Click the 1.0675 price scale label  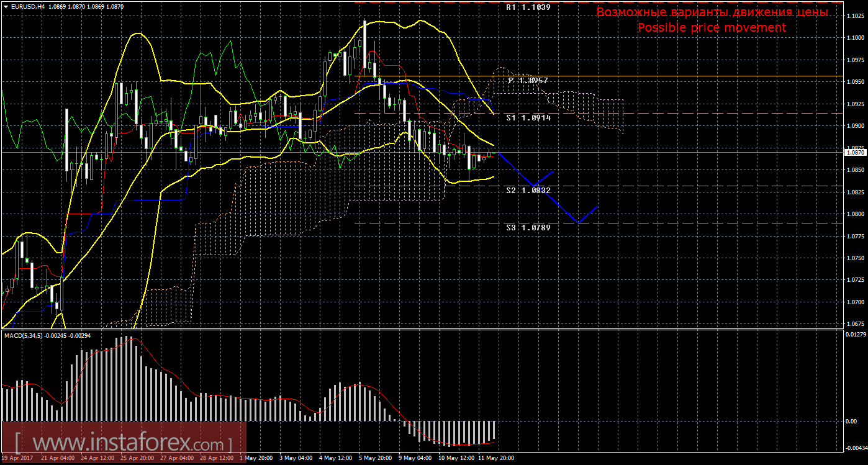point(854,324)
